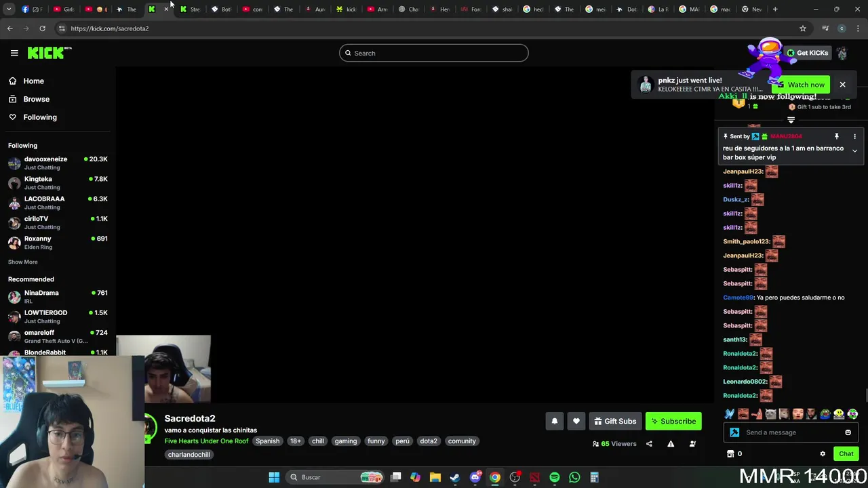Unpin the pinned chat message
The height and width of the screenshot is (488, 868).
[837, 136]
